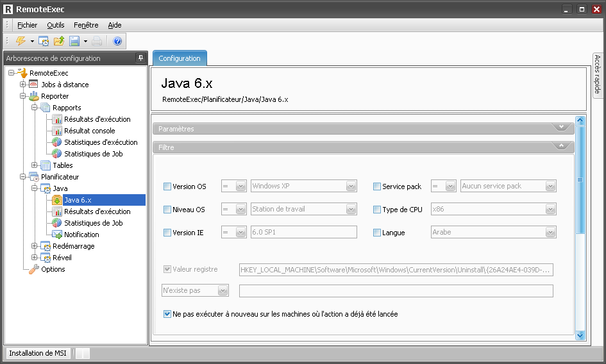Click the save floppy disk icon

pos(74,41)
